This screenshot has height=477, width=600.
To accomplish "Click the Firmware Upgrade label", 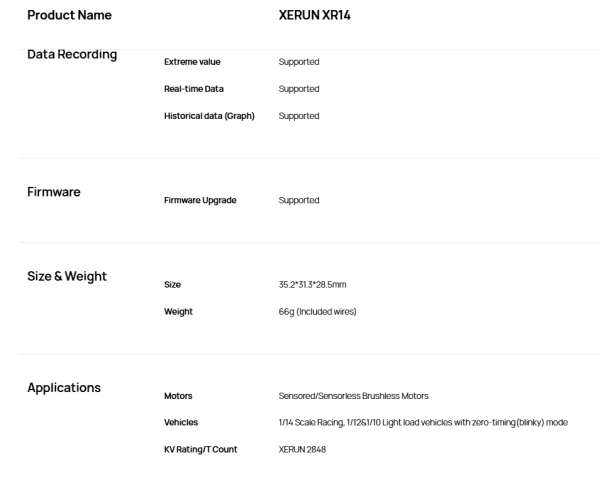I will 200,201.
